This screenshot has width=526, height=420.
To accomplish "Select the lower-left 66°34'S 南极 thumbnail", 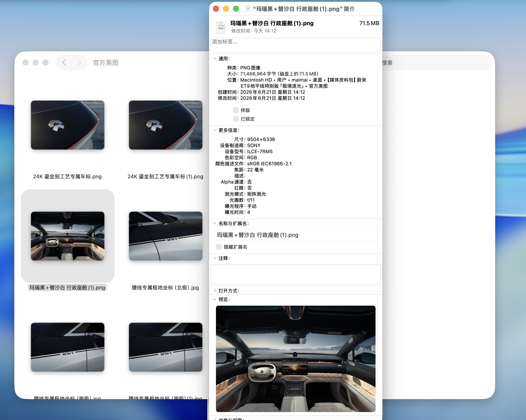I will click(68, 347).
